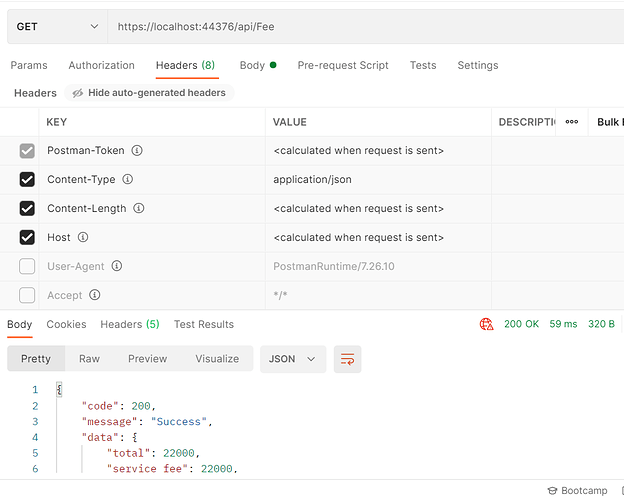Click the request URL field
This screenshot has width=624, height=500.
point(366,27)
